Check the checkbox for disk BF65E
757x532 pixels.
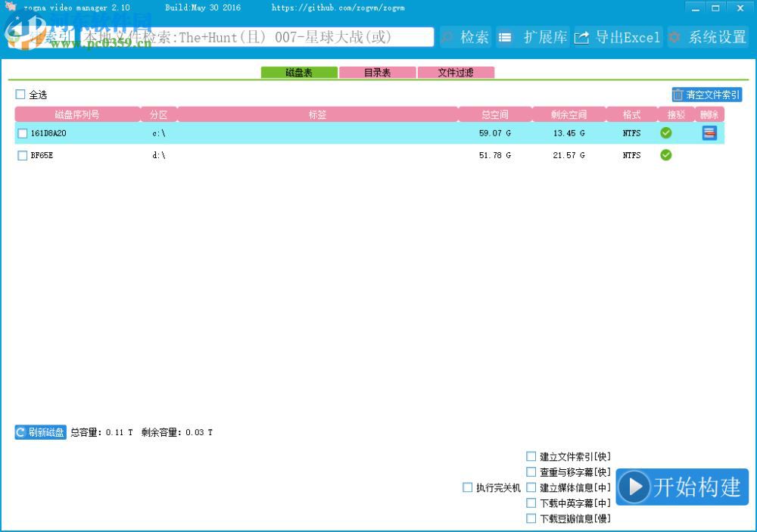coord(22,155)
